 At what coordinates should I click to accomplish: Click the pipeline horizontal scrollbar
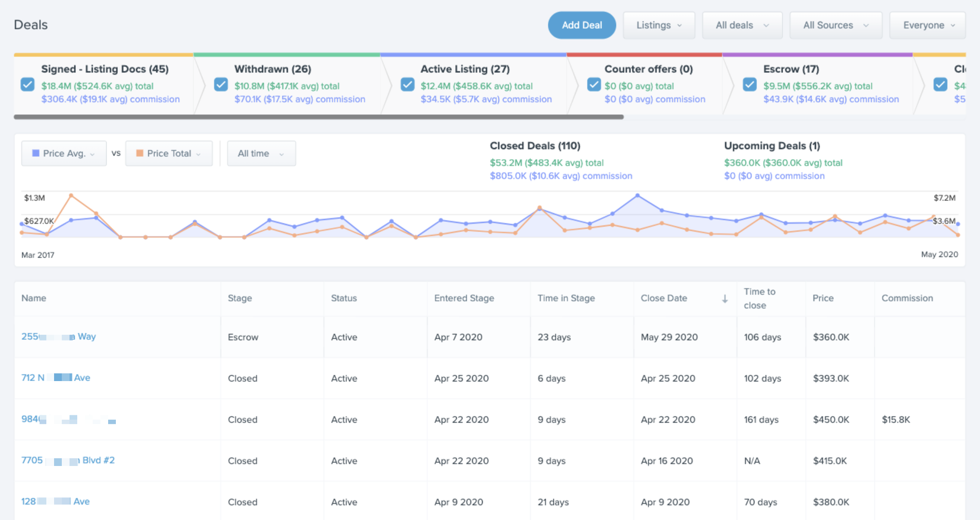[x=319, y=117]
